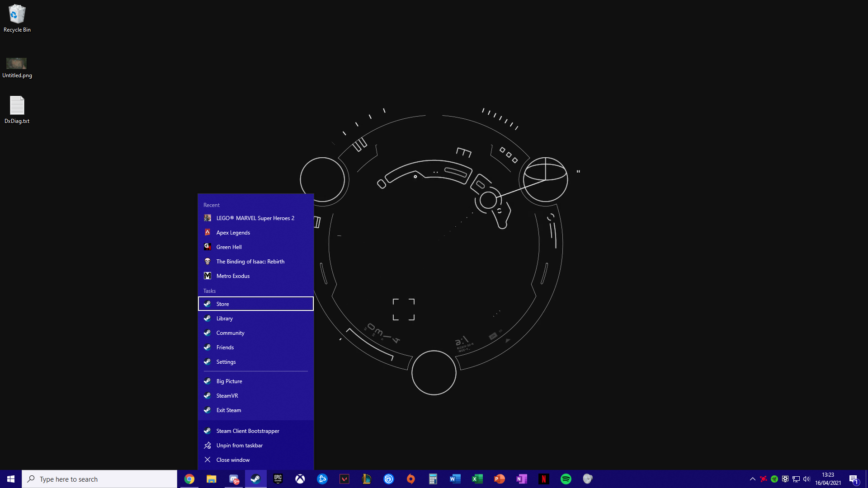Exit Steam via the jump list
The width and height of the screenshot is (868, 488).
(229, 410)
